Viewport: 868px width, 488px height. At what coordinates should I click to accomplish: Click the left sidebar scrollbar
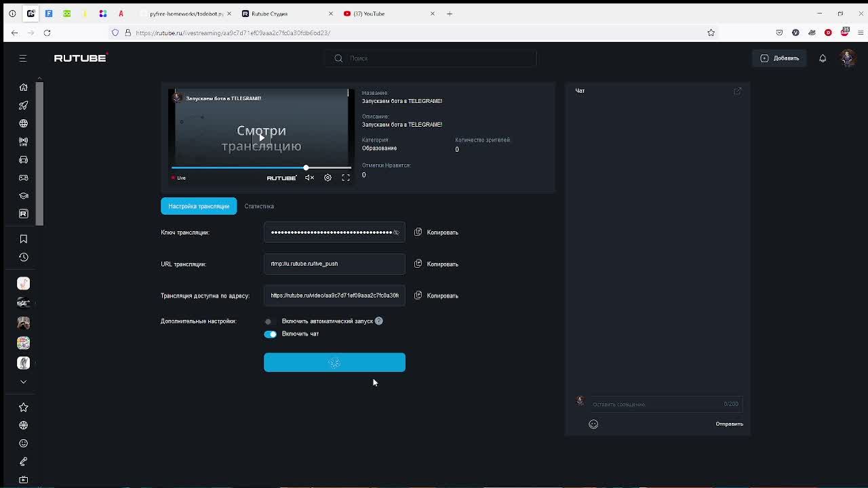(39, 154)
